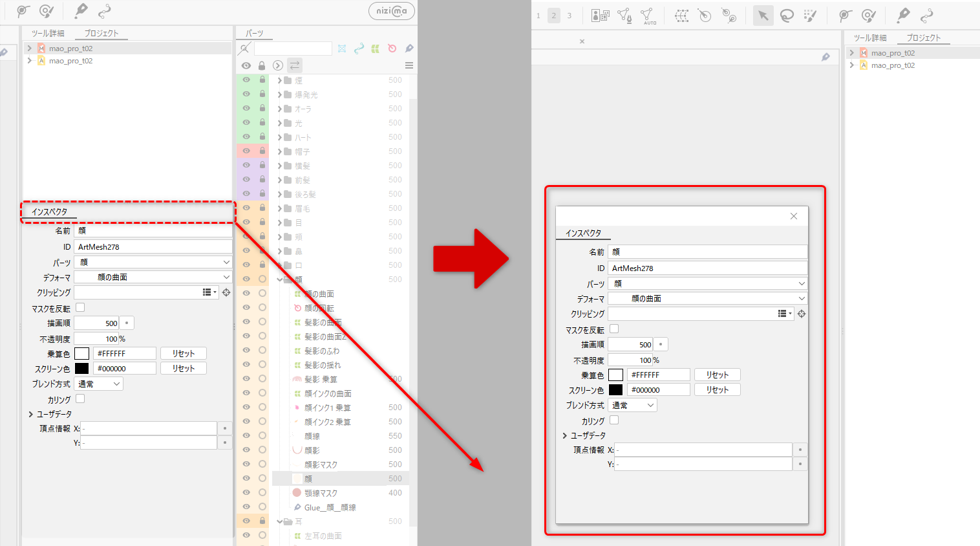Image resolution: width=980 pixels, height=546 pixels.
Task: Click the automatic mesh generator AUTO icon
Action: point(647,16)
